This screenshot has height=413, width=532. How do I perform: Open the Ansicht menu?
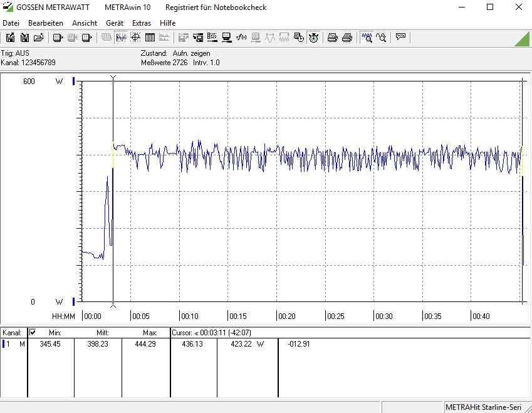[x=85, y=23]
